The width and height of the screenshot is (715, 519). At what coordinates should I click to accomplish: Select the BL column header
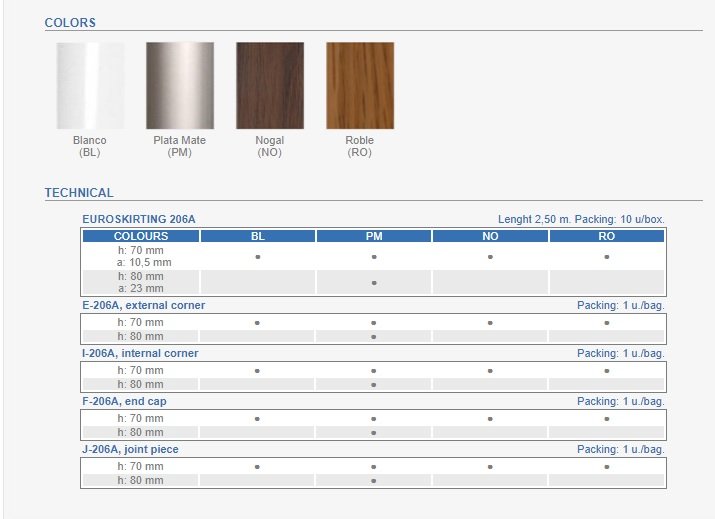[x=257, y=236]
